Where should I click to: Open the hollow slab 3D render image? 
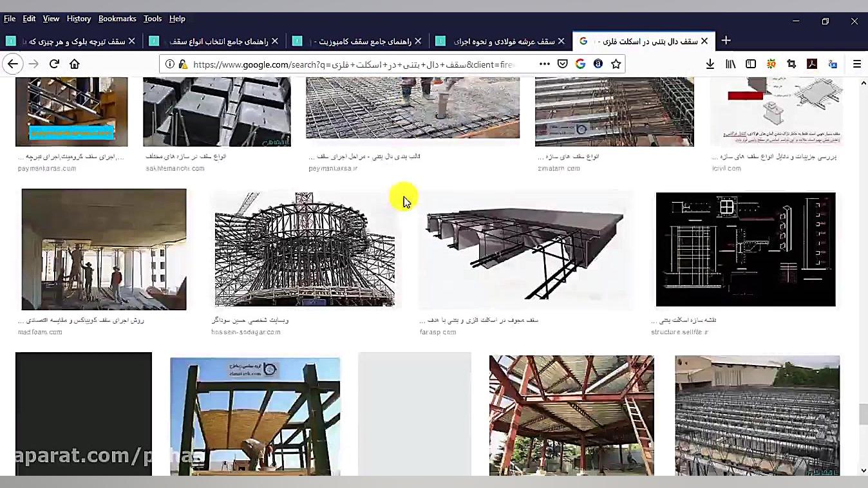(525, 251)
